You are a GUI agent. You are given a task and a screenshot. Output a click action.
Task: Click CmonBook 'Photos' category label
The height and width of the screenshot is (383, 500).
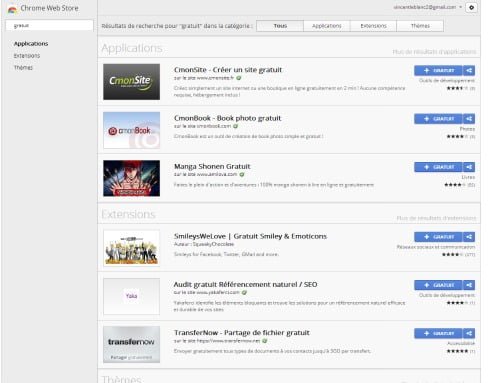pos(467,129)
